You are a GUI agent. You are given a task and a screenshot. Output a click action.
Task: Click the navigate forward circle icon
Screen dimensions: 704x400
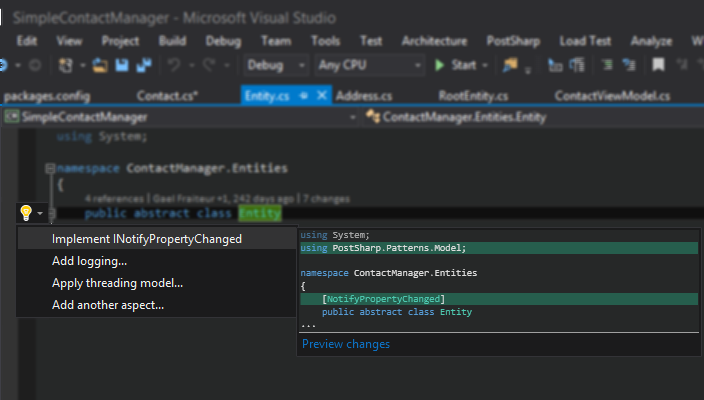tap(35, 66)
